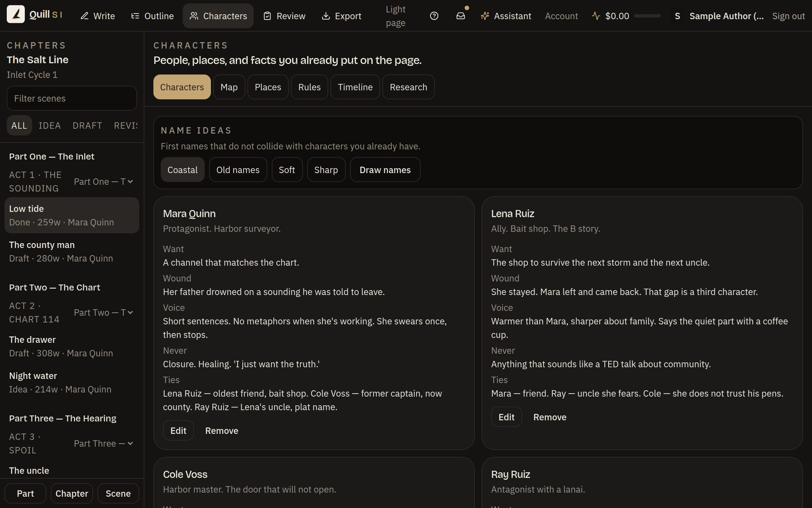Click the Assistant sparkle icon
Viewport: 812px width, 508px height.
[485, 16]
